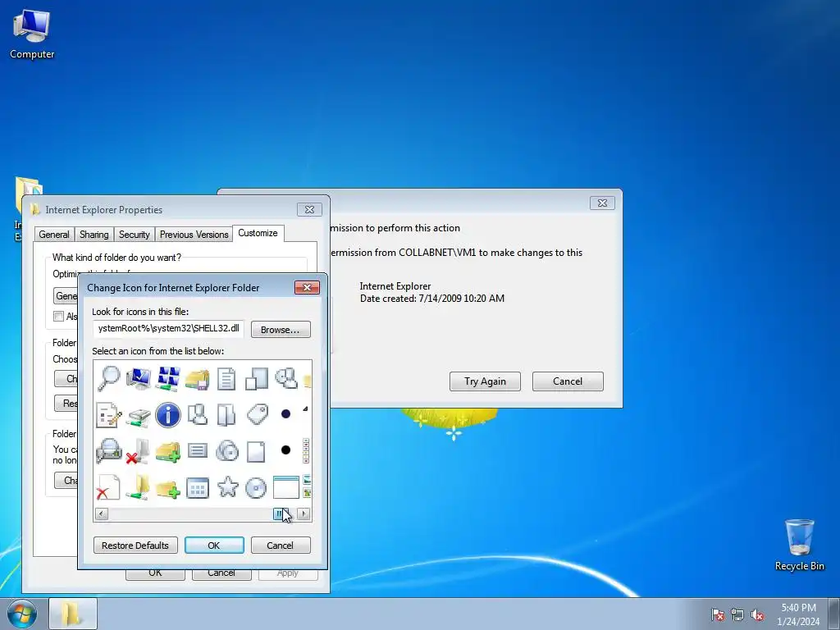This screenshot has height=630, width=840.
Task: Close the Change Icon dialog window
Action: point(307,288)
